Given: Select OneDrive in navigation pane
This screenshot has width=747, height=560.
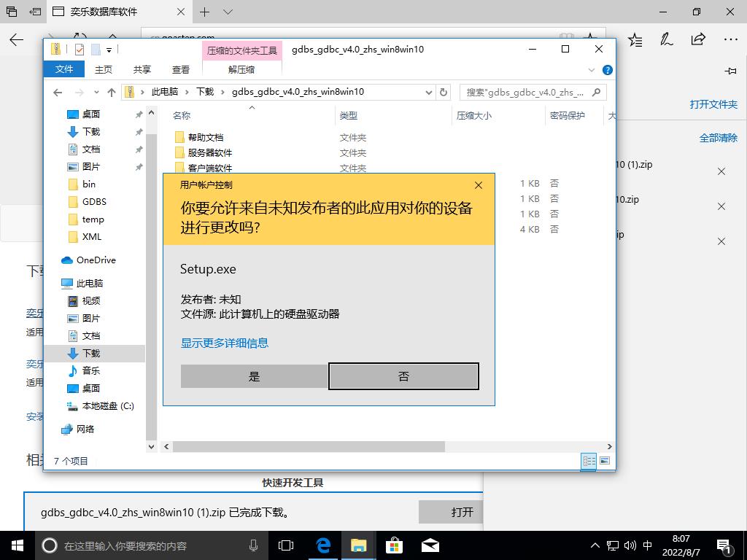Looking at the screenshot, I should pos(96,260).
